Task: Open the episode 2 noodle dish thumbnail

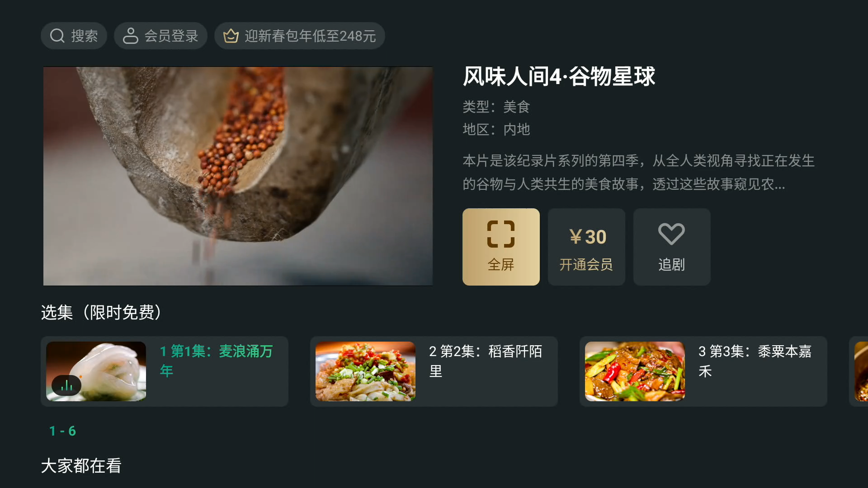Action: coord(365,371)
